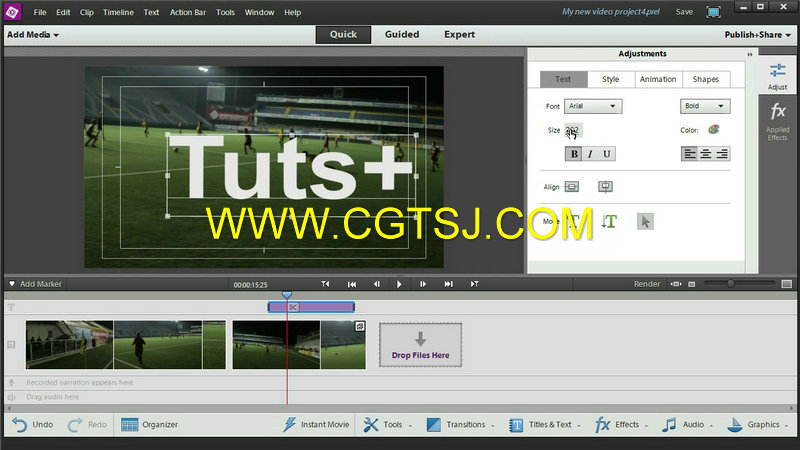Select the vertical type tool
The image size is (800, 450).
click(x=609, y=221)
